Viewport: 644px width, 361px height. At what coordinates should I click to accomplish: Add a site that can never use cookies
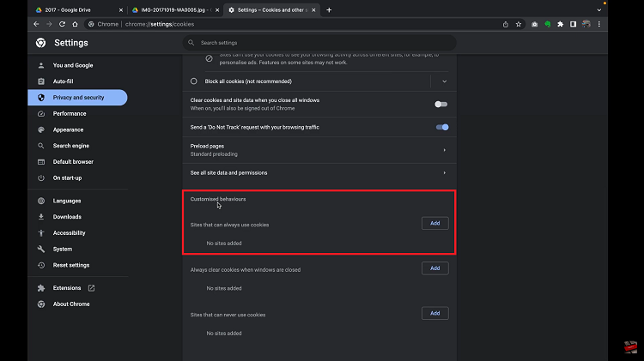click(435, 314)
